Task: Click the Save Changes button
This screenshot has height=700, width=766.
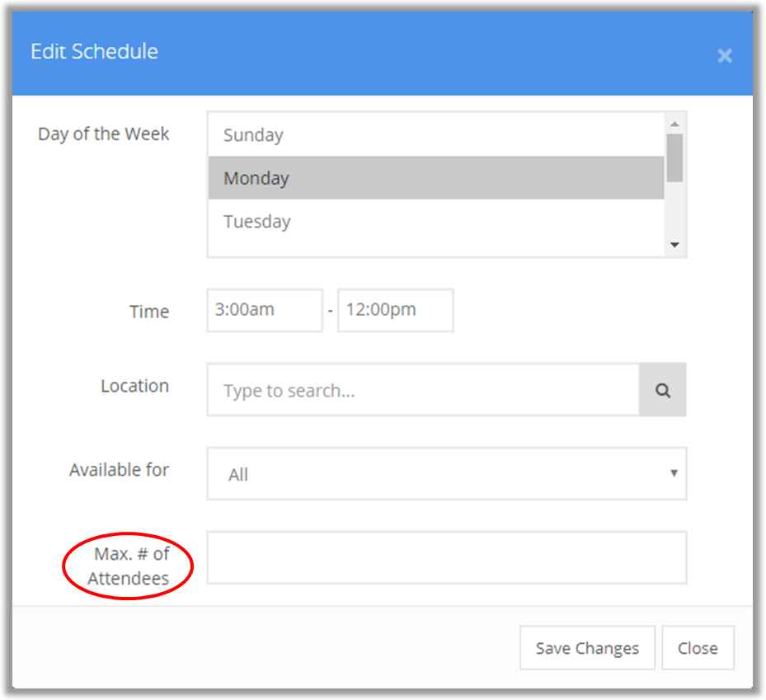Action: pos(587,648)
